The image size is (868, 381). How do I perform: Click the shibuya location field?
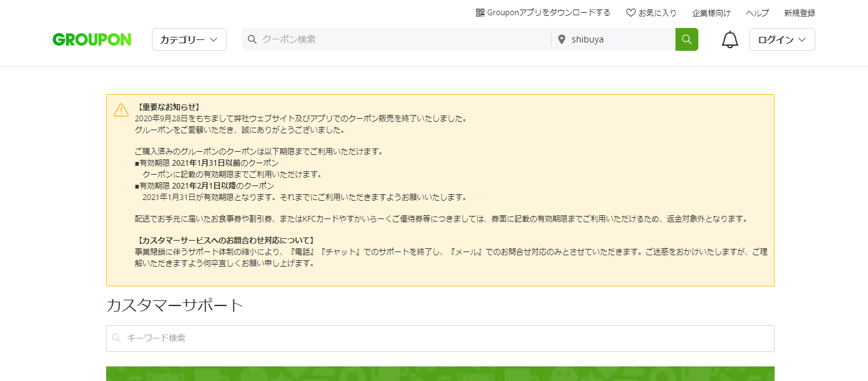click(613, 39)
